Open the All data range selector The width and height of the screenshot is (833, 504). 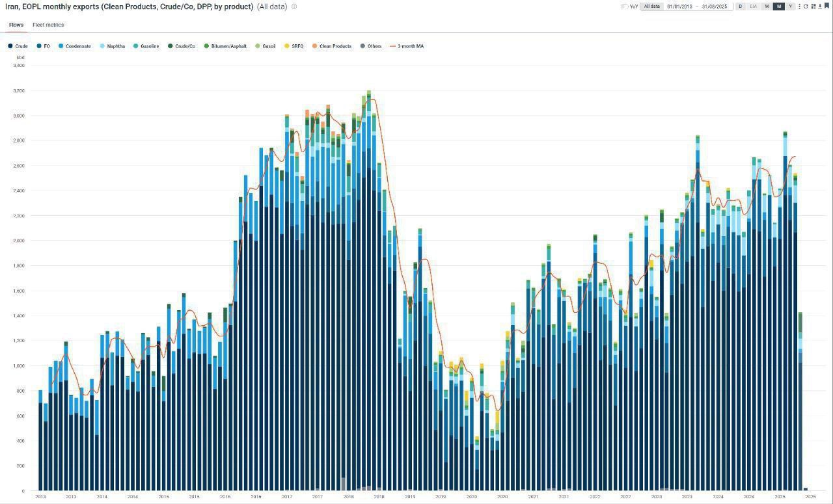pos(651,7)
